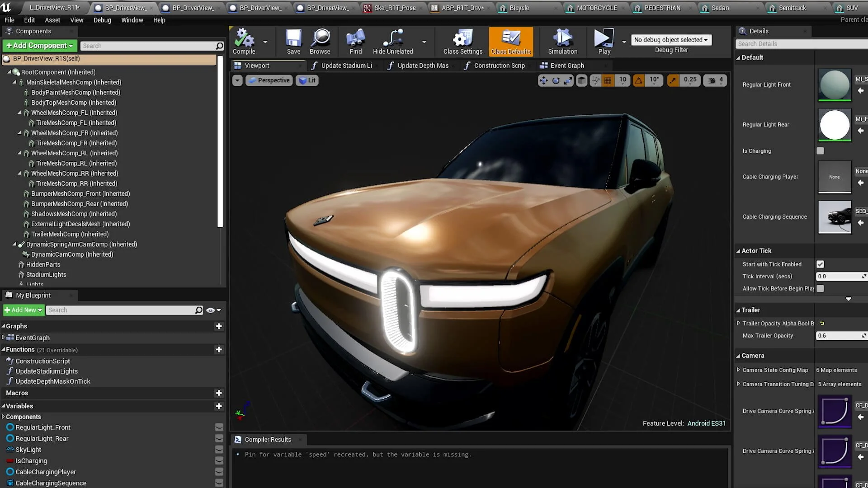Click the Lit view mode button

pos(307,80)
